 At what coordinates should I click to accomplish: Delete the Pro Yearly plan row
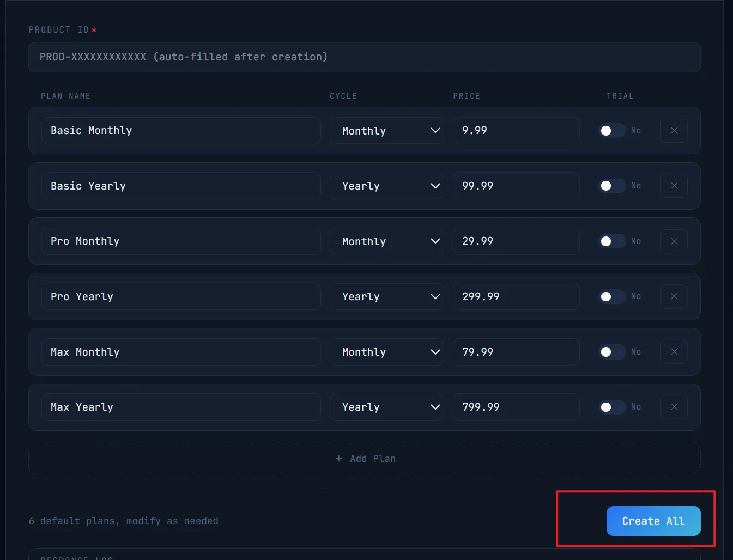[674, 296]
